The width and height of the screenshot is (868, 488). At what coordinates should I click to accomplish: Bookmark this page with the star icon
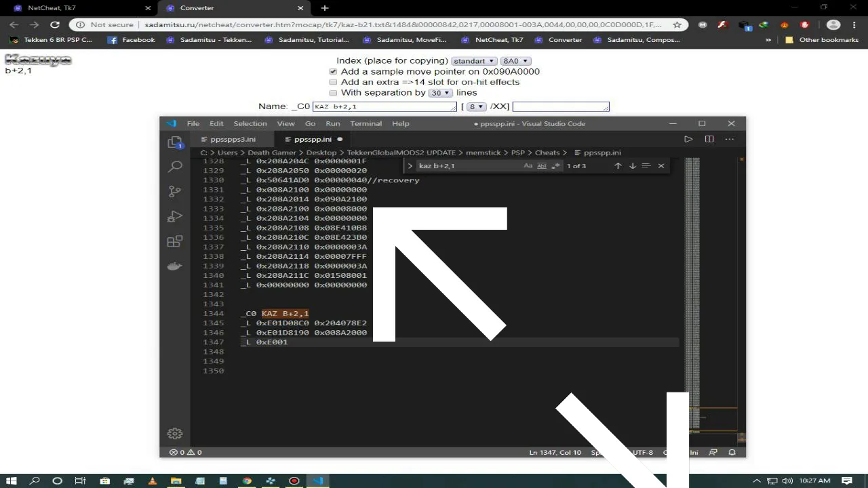[x=677, y=24]
